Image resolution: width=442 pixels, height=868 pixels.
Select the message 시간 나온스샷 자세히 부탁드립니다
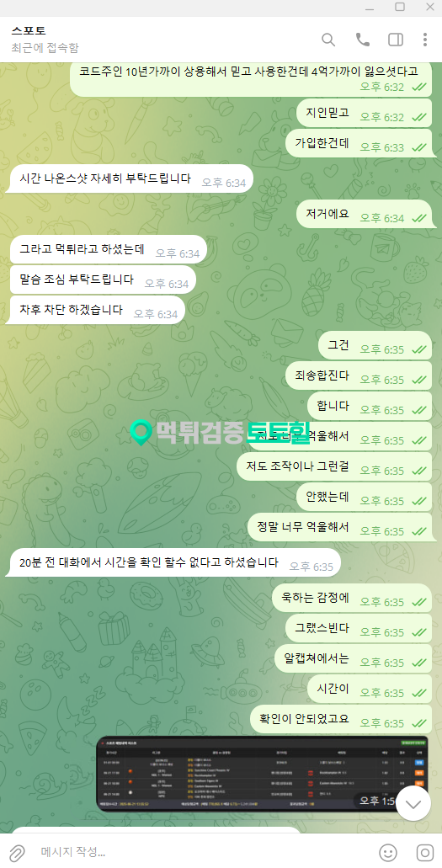point(131,178)
